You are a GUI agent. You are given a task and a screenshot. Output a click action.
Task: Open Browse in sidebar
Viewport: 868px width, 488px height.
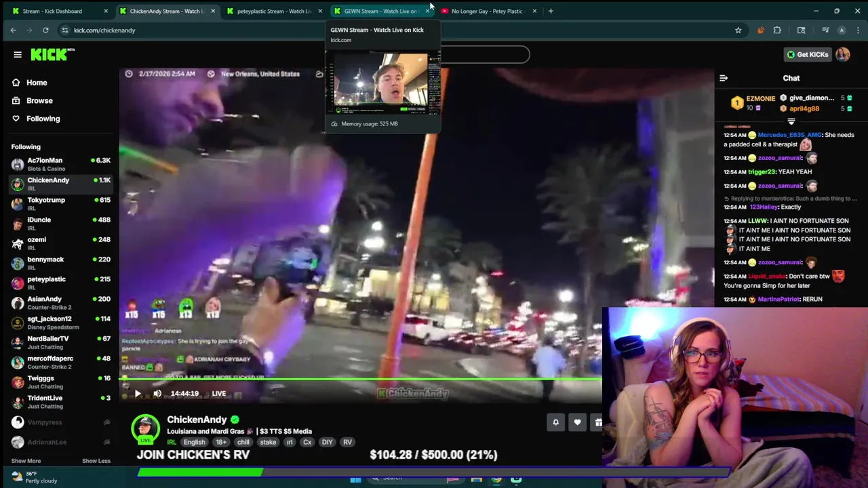[39, 100]
